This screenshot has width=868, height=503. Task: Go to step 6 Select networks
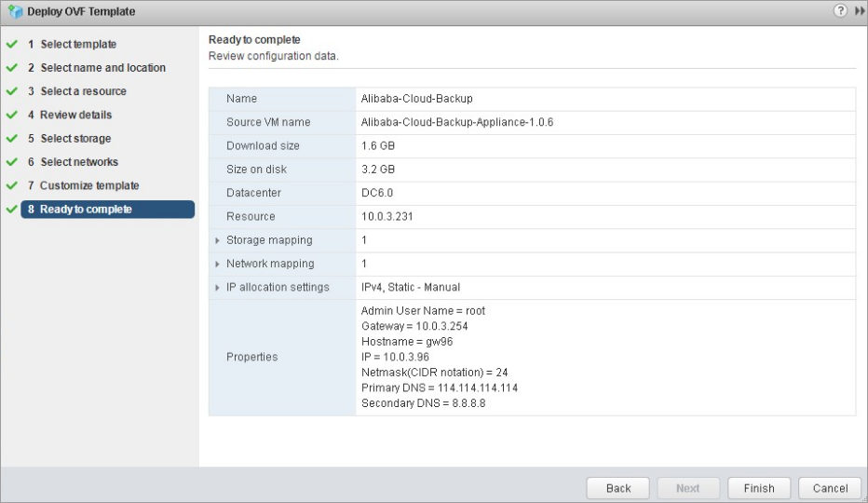click(73, 162)
